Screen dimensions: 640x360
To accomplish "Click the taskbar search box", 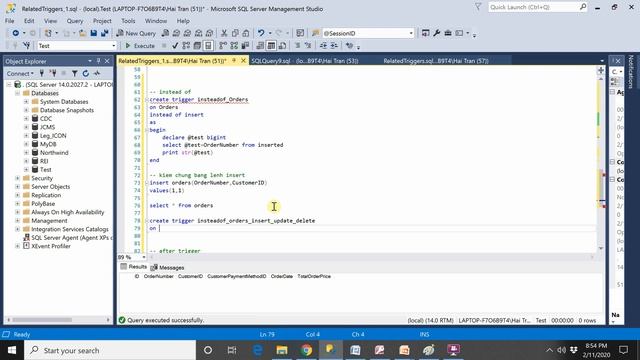I will tap(110, 350).
